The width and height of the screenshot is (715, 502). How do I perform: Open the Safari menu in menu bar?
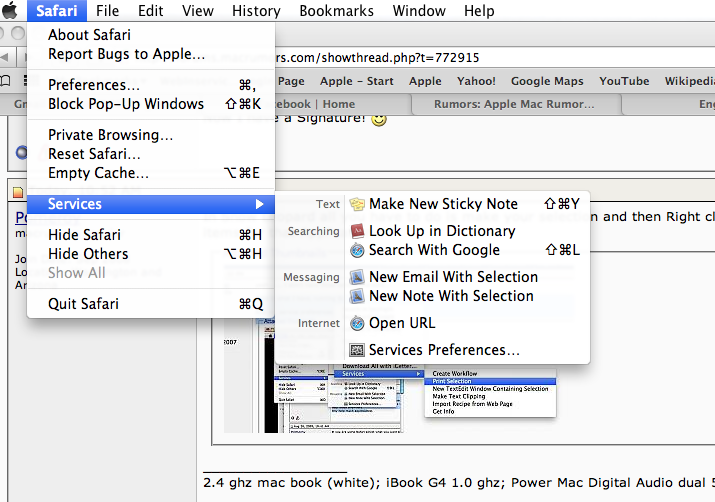tap(57, 10)
